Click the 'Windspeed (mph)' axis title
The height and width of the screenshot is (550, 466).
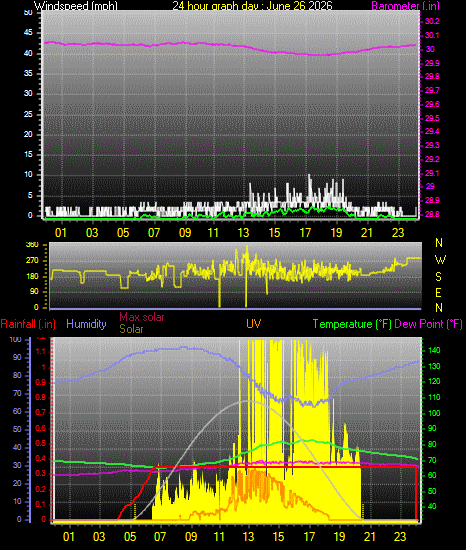pos(75,6)
